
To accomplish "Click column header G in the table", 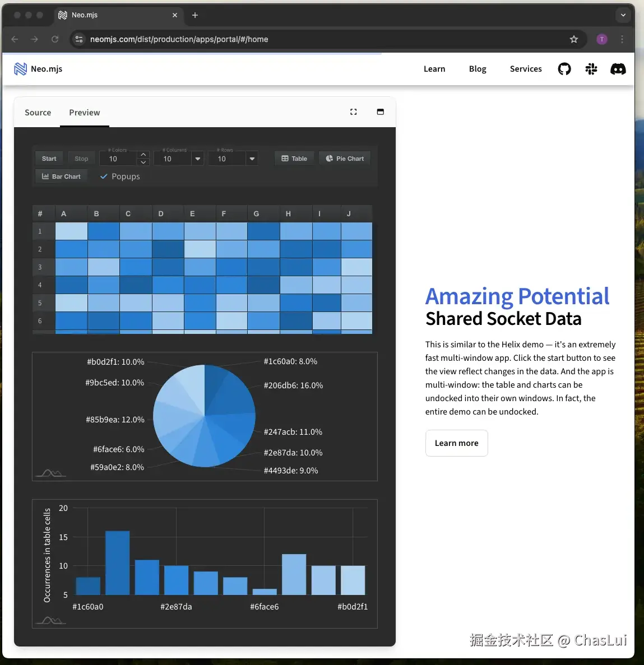I will pos(263,214).
